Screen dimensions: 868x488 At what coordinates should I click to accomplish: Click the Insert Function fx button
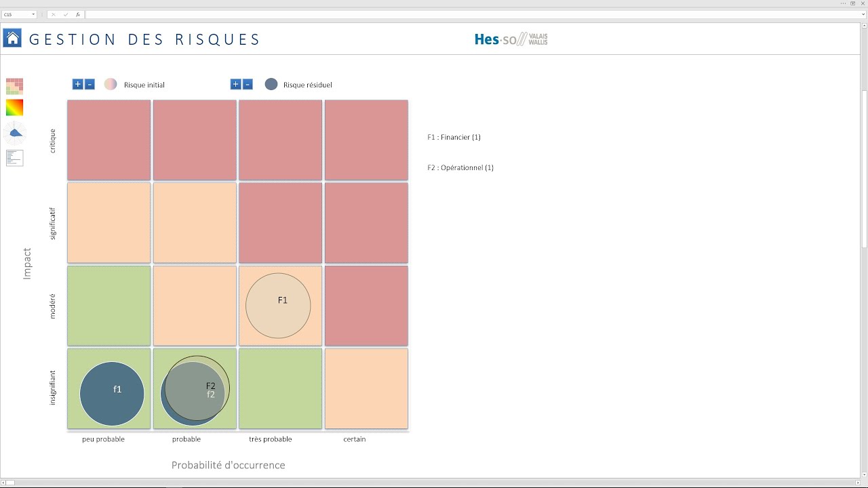click(x=78, y=14)
